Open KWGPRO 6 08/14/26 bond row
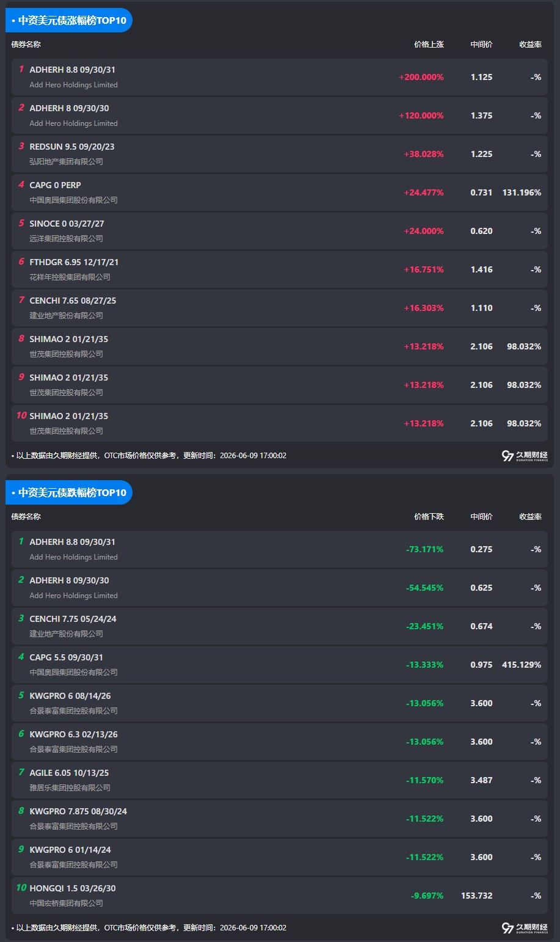The image size is (560, 942). (x=280, y=703)
